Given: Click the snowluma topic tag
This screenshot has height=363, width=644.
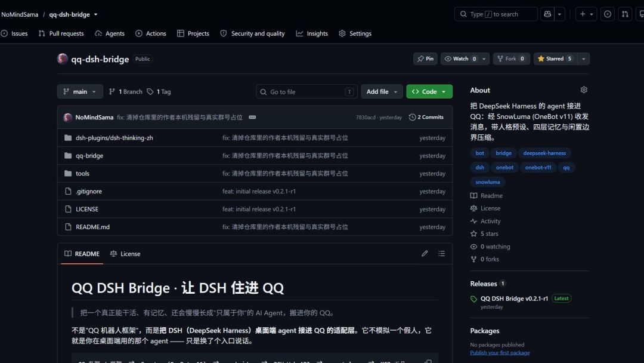Looking at the screenshot, I should click(x=488, y=181).
